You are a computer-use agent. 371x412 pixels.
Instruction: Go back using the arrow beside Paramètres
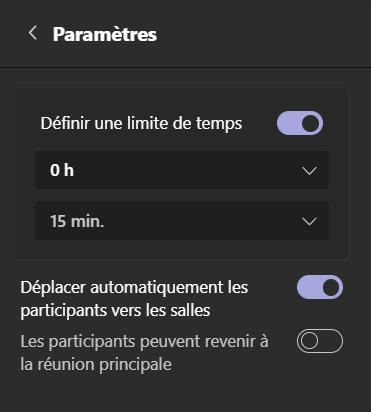(33, 33)
